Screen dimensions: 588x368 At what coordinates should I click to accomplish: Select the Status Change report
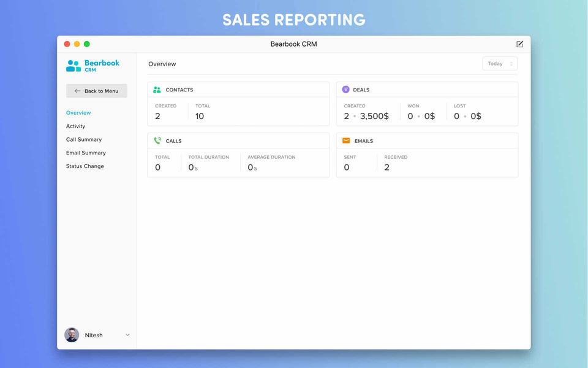click(x=85, y=166)
